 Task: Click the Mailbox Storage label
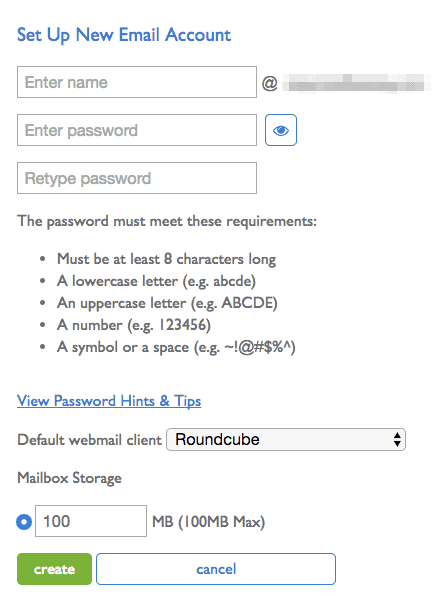click(x=69, y=478)
